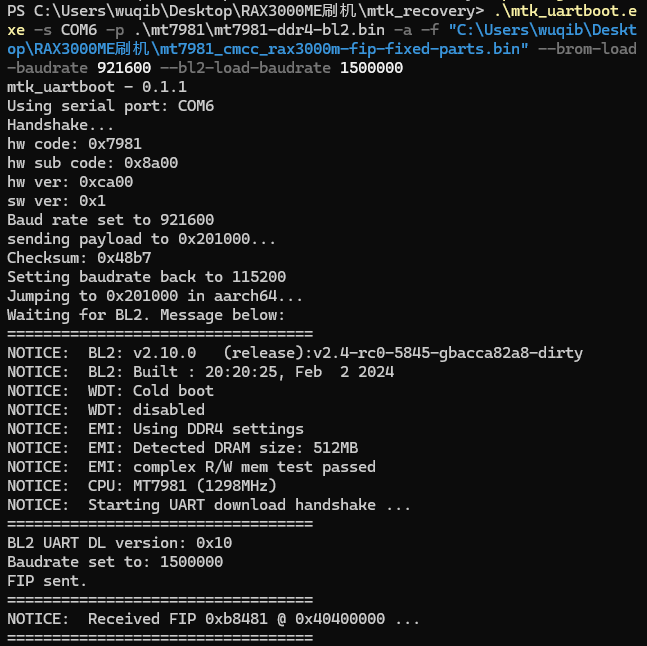647x646 pixels.
Task: Click the Jumping to 0x201000 in aarch64 line
Action: click(155, 296)
